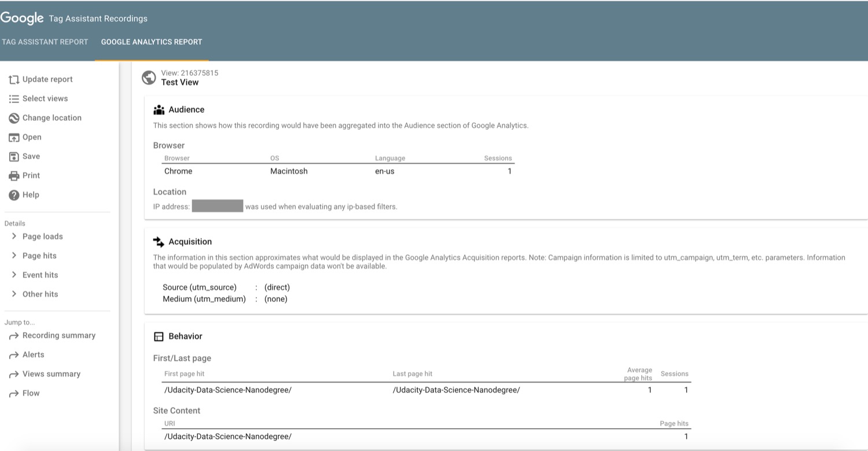Click the Open label in the sidebar
Screen dimensions: 868x451
(x=32, y=137)
